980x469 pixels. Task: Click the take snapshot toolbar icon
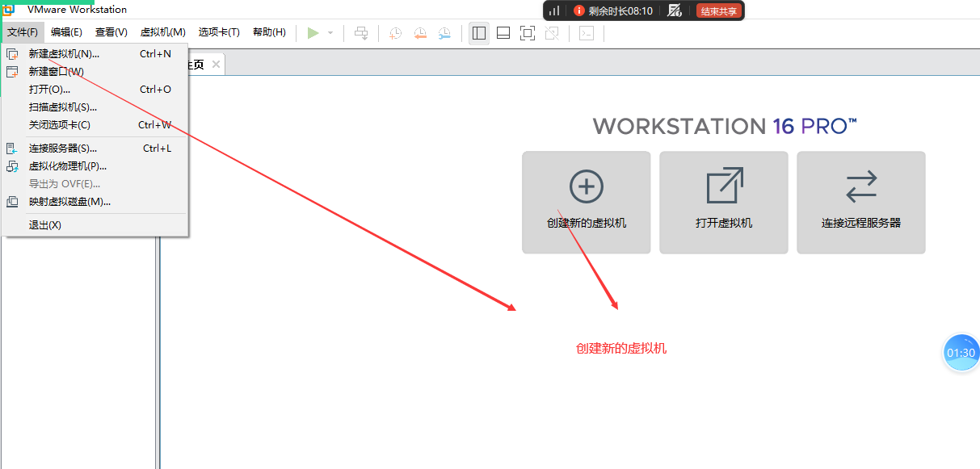click(x=395, y=33)
